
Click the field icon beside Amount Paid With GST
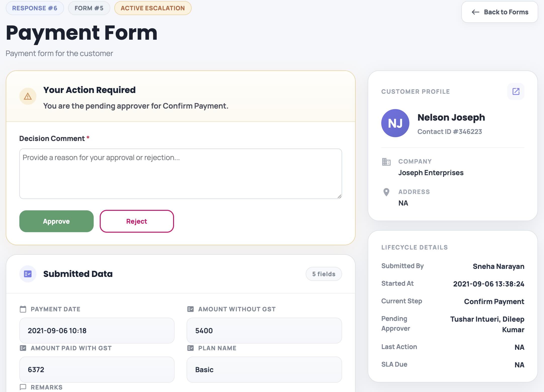click(x=23, y=348)
